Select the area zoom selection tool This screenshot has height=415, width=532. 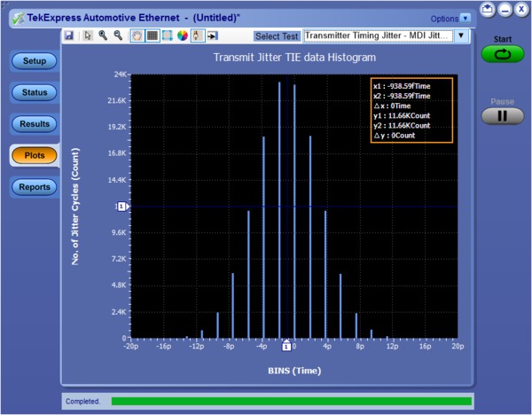click(168, 35)
